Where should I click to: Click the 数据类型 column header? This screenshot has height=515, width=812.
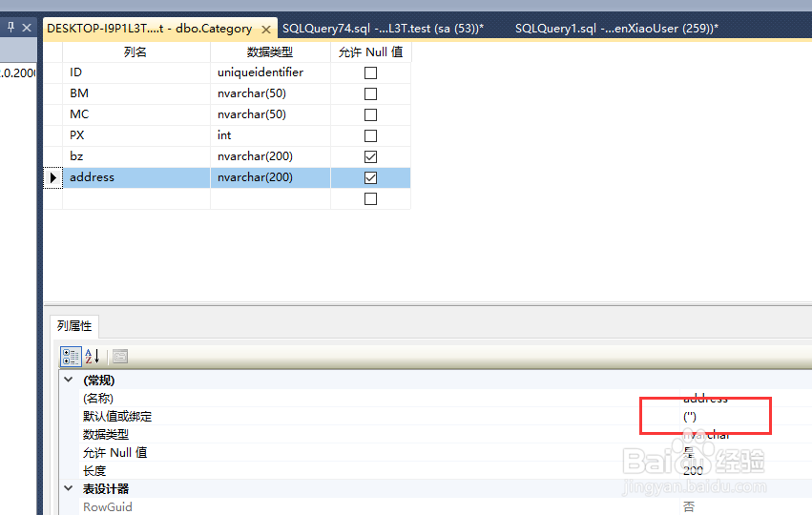[x=270, y=52]
